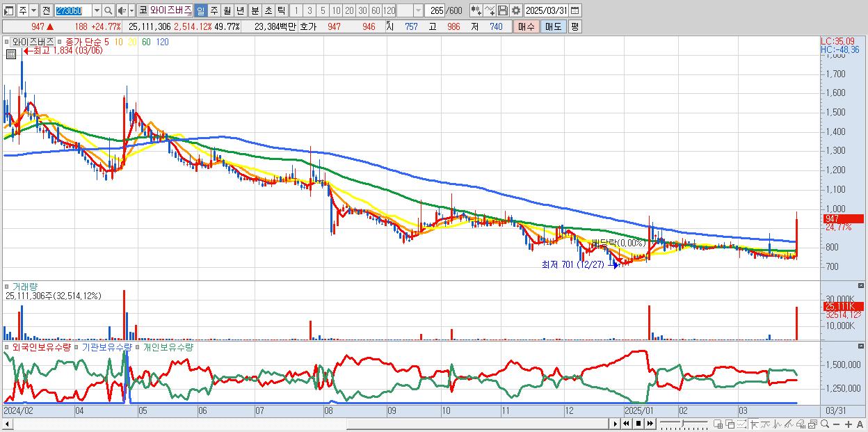
Task: Click the window-with-grid icon in bottom toolbar
Action: (718, 424)
